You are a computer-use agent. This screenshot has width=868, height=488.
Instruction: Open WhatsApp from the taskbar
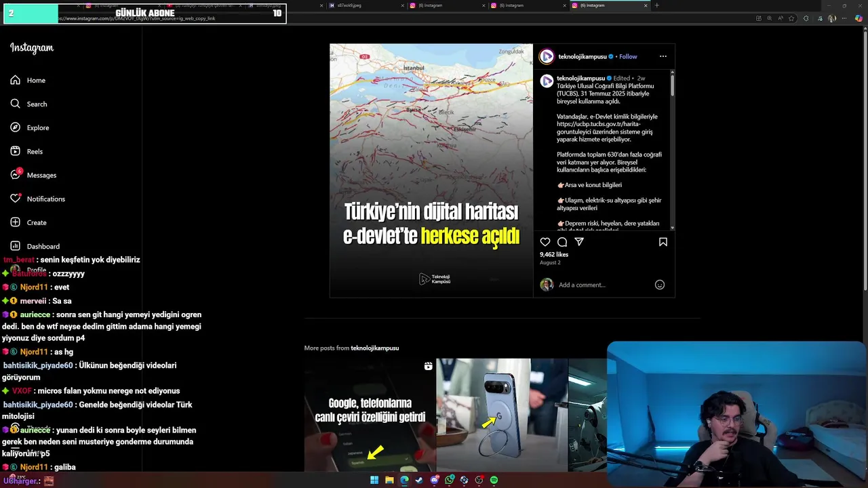click(x=450, y=480)
